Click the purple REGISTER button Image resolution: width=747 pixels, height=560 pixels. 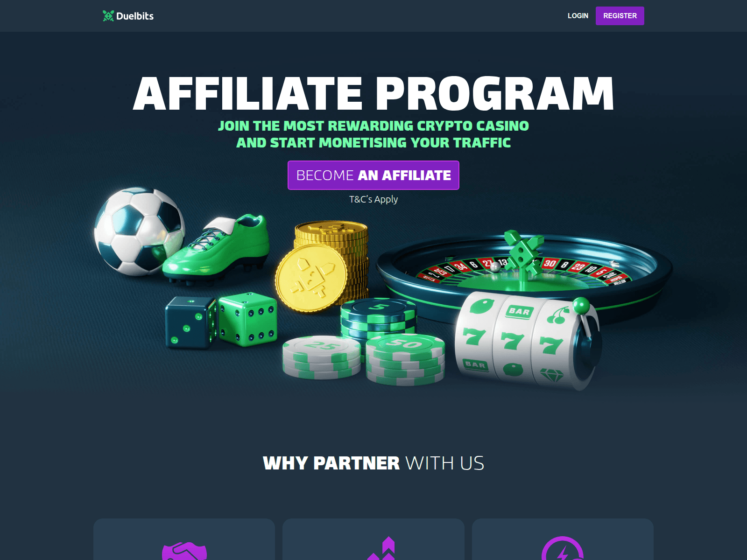click(620, 16)
